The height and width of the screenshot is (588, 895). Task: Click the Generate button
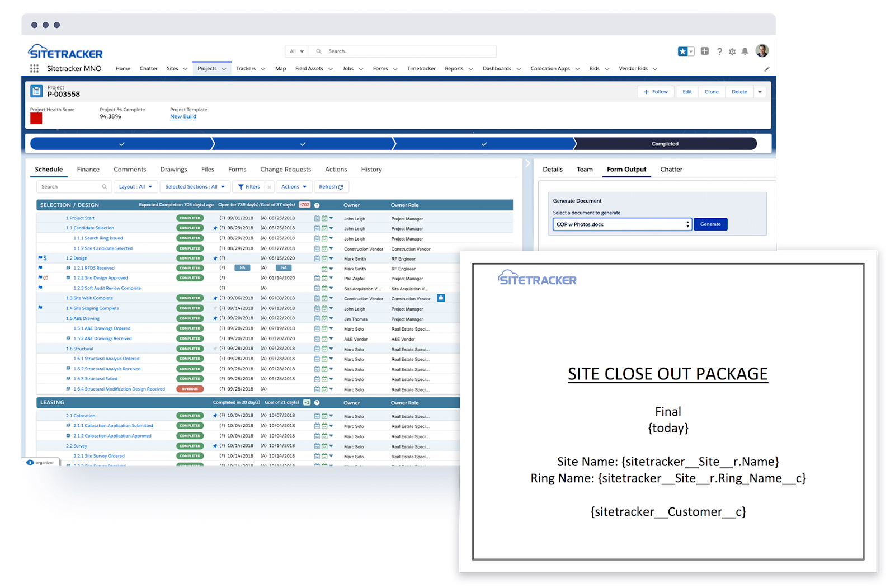coord(710,224)
